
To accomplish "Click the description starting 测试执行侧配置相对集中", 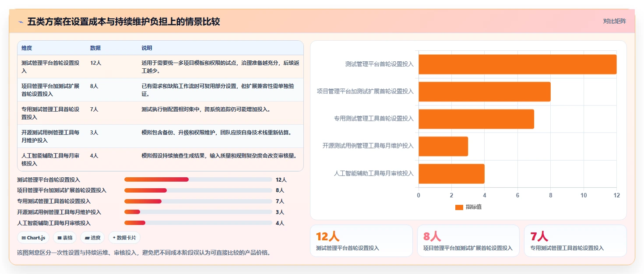I will [x=206, y=109].
